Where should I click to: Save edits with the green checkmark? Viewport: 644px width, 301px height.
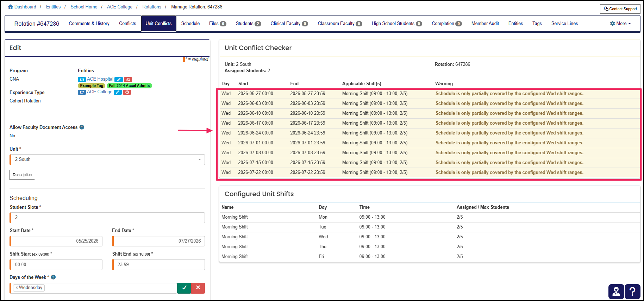click(184, 288)
